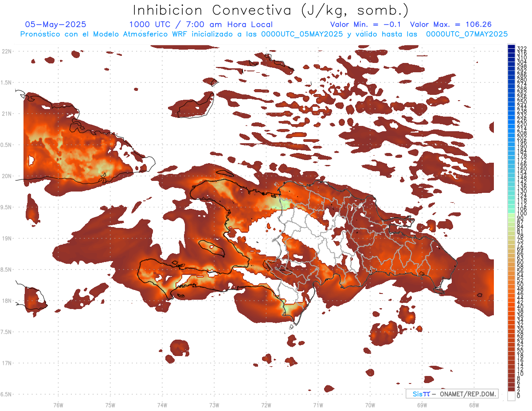Screen dimensions: 532x411
Task: Click the 74W longitude label
Action: [162, 405]
